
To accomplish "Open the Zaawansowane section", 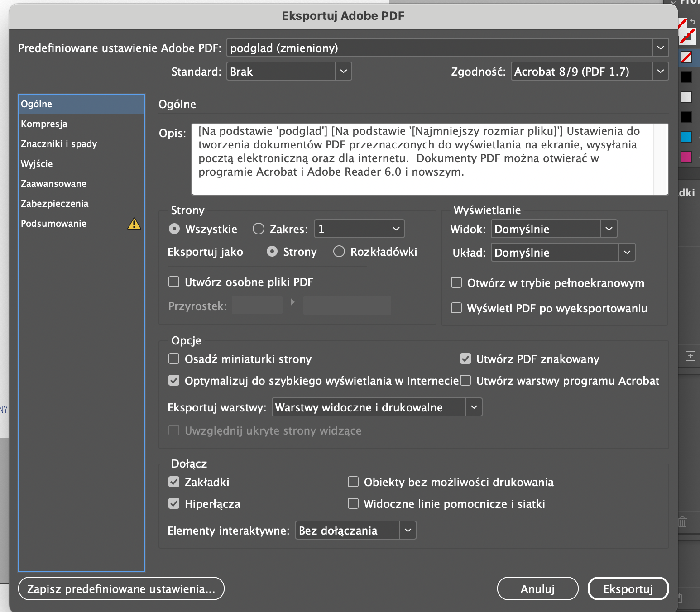I will pos(82,184).
